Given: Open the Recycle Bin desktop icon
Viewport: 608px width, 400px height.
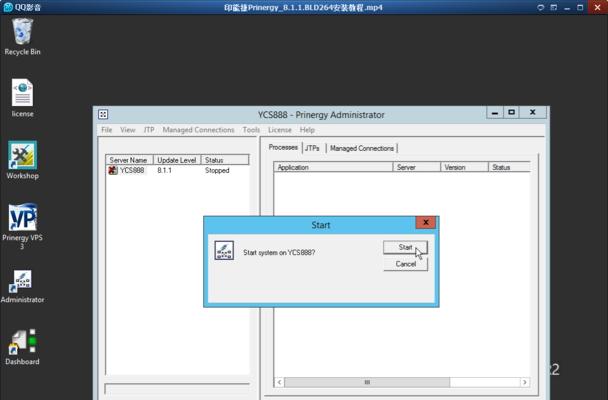Looking at the screenshot, I should (x=22, y=36).
